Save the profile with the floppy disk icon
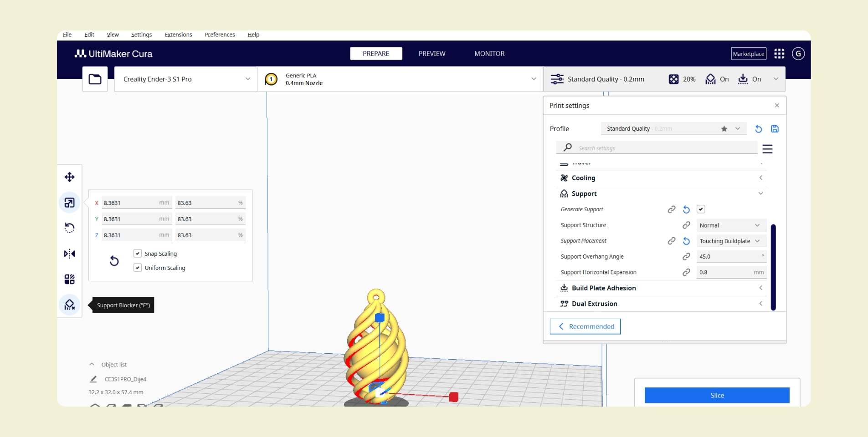This screenshot has width=868, height=437. point(775,129)
